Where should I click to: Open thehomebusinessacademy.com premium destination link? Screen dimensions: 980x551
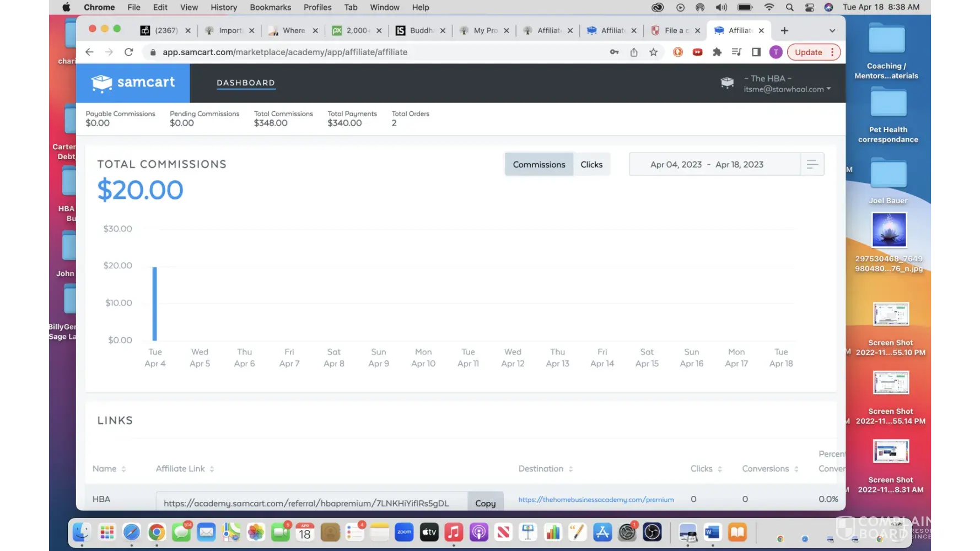pyautogui.click(x=596, y=499)
